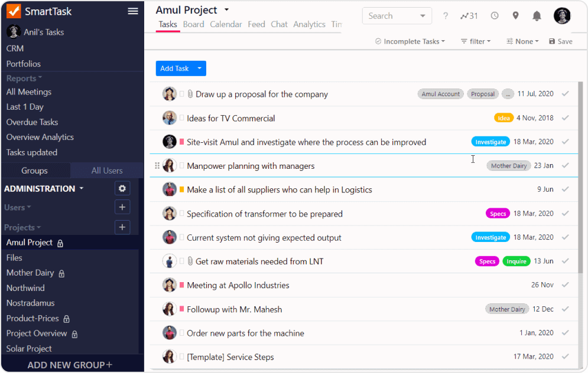Image resolution: width=588 pixels, height=373 pixels.
Task: Click the plus icon beside Projects
Action: [122, 227]
